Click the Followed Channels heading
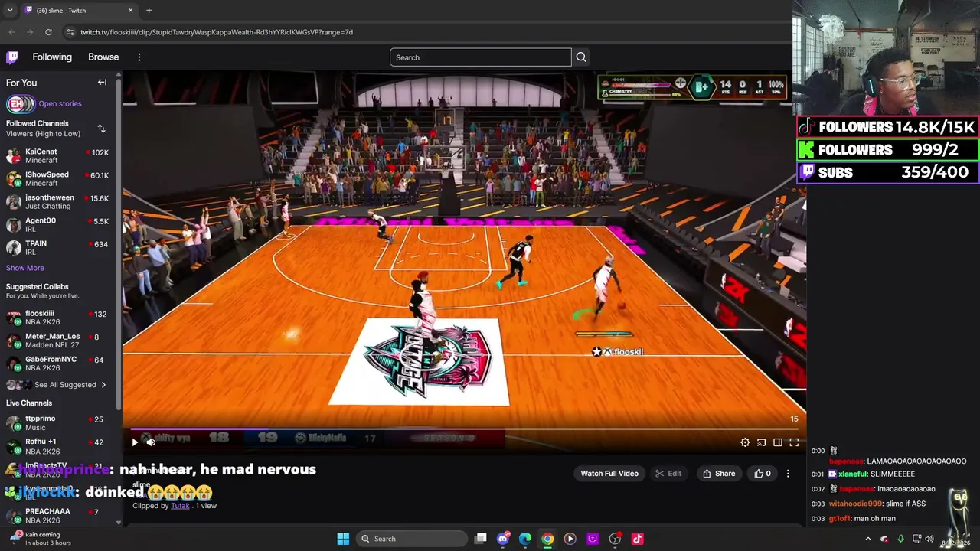 38,124
